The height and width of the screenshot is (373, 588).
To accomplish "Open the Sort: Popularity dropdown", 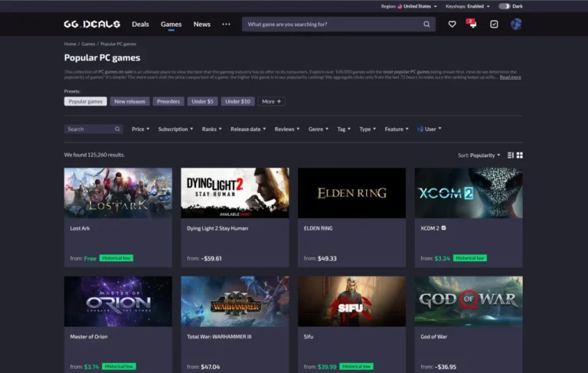I will 479,155.
